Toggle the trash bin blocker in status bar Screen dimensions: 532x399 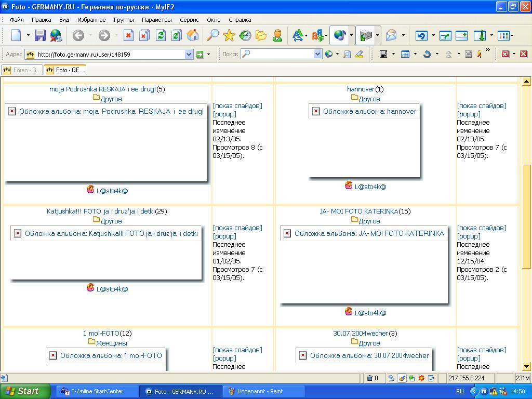(369, 378)
